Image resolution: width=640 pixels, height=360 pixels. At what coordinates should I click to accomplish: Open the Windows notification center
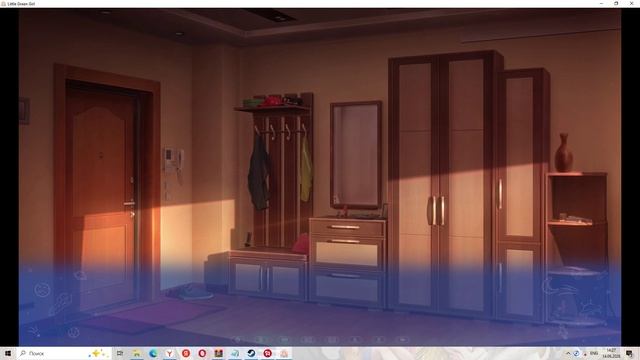(x=630, y=353)
